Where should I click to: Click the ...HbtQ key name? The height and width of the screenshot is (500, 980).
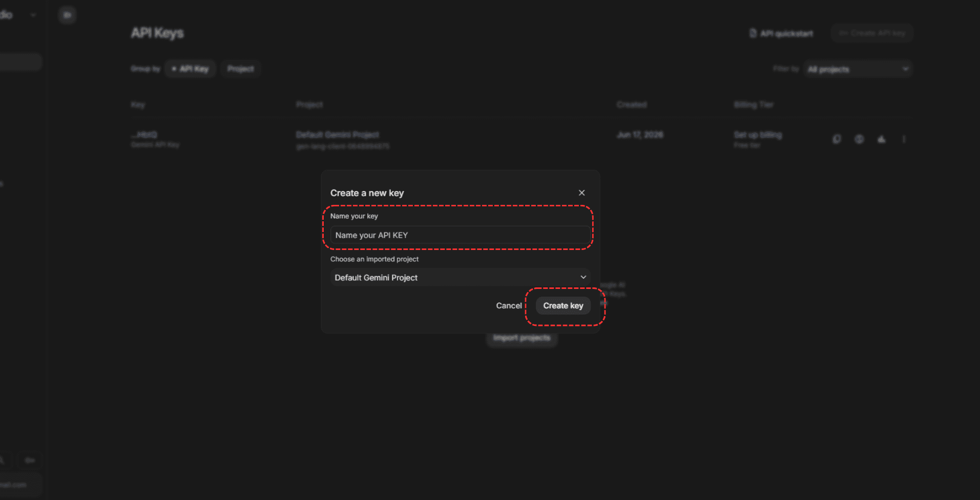click(x=144, y=135)
